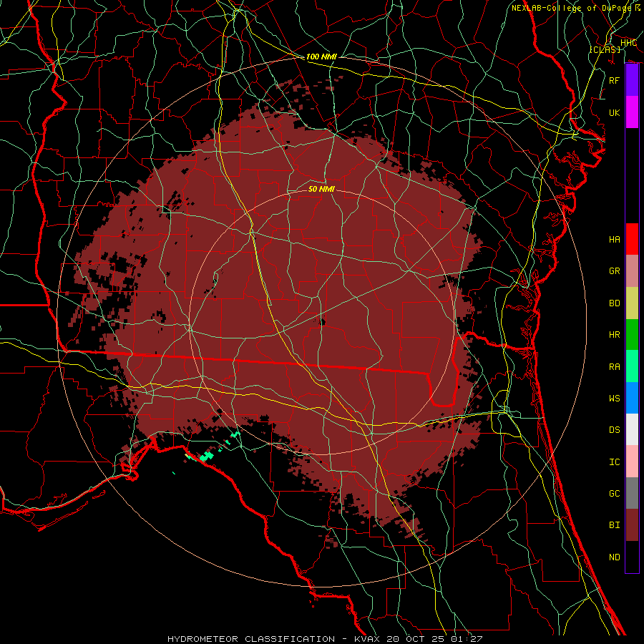
Task: Click the 50 NMI range ring label
Action: click(x=321, y=189)
